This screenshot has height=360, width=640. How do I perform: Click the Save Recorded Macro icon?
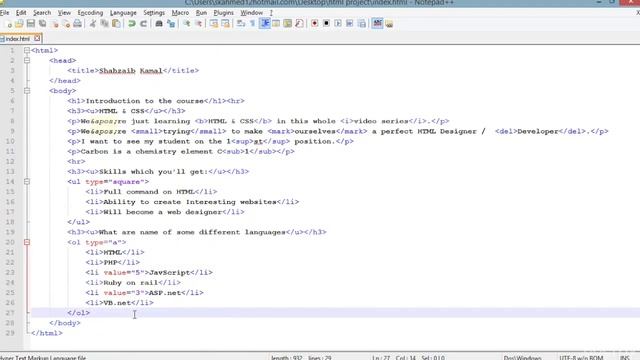(362, 24)
